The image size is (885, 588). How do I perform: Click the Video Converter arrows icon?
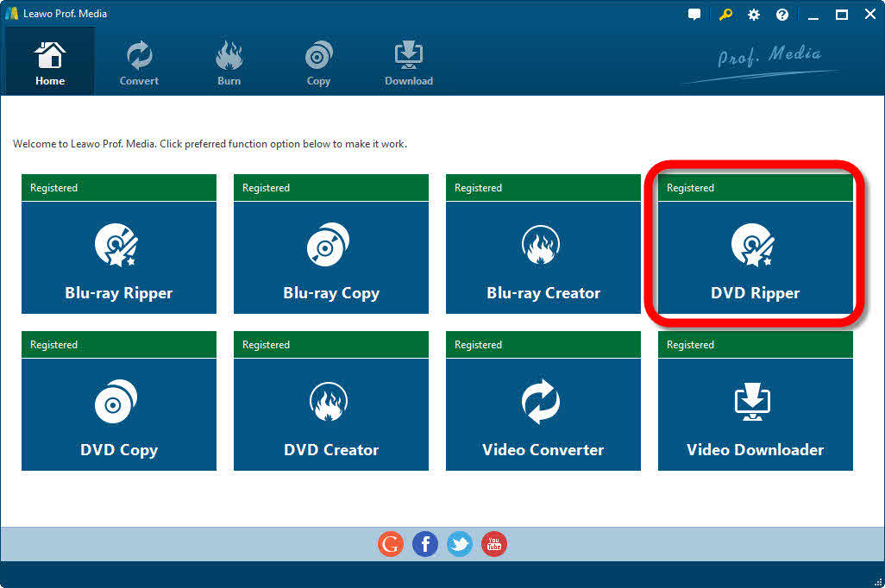pyautogui.click(x=541, y=401)
